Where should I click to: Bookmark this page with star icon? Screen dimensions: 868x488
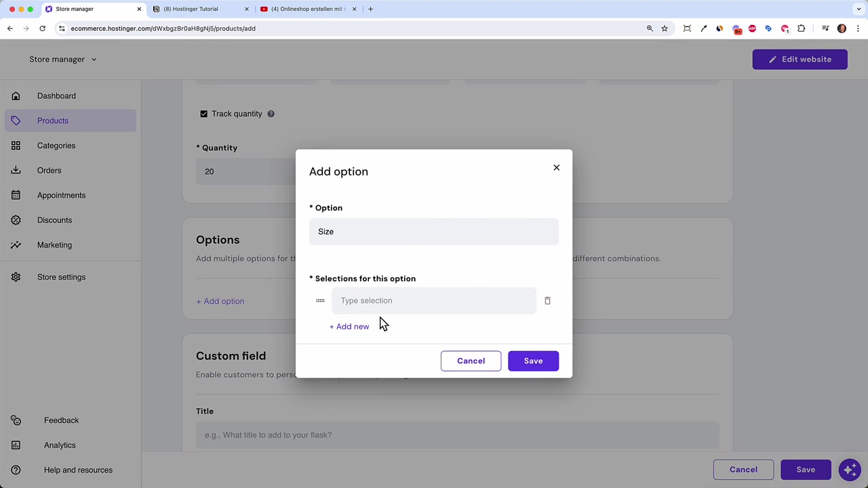pyautogui.click(x=665, y=28)
